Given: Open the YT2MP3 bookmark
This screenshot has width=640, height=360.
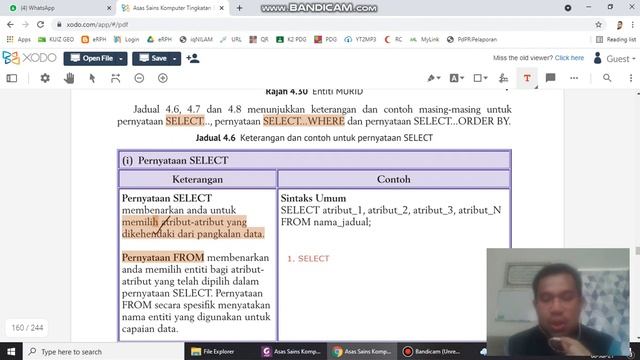Looking at the screenshot, I should [360, 40].
